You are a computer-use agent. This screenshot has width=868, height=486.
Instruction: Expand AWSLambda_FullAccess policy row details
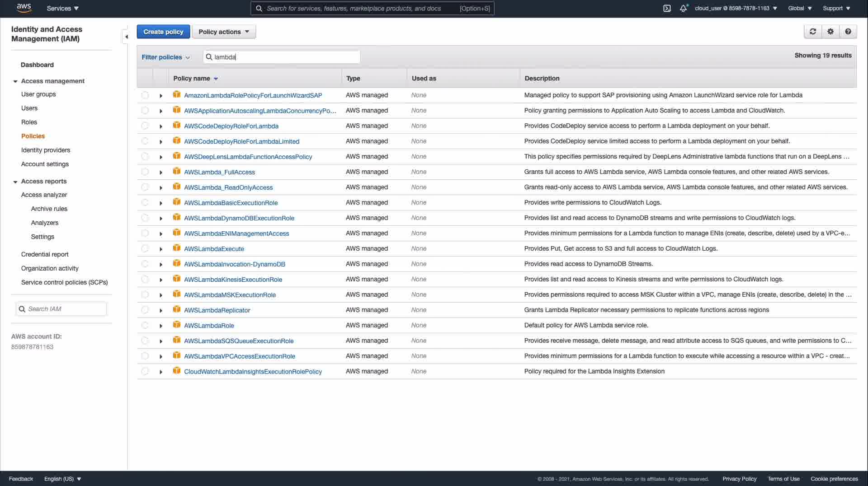point(161,173)
